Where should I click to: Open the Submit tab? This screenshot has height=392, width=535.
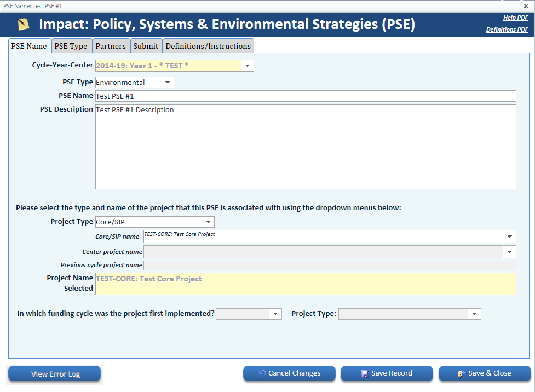146,46
